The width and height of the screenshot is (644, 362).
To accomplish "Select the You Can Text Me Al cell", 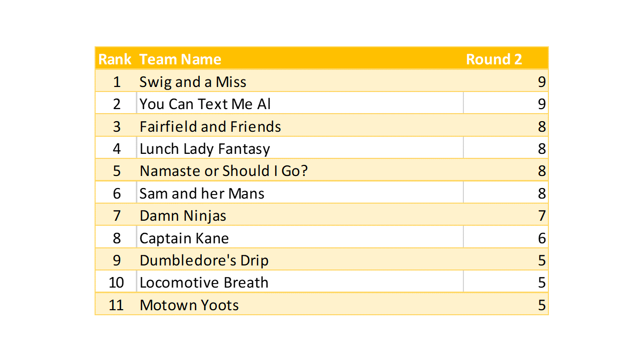I will 205,104.
